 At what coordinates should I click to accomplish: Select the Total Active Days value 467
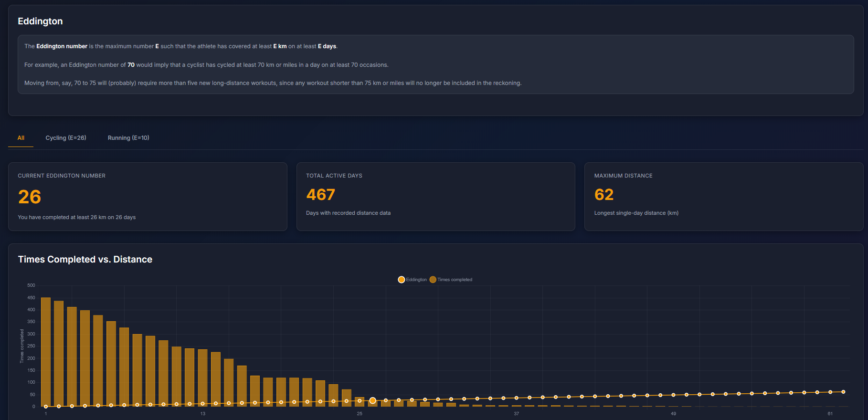click(320, 195)
